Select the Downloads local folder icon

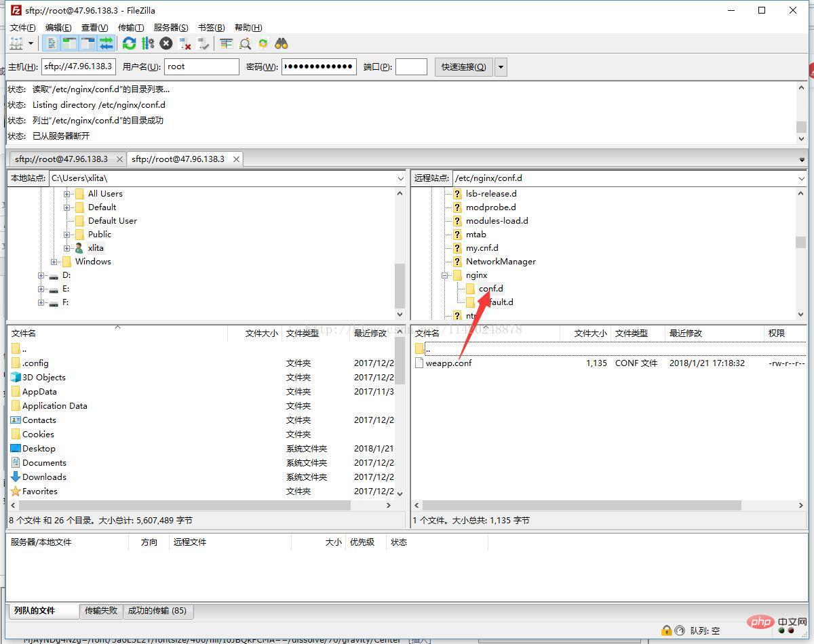click(x=16, y=477)
